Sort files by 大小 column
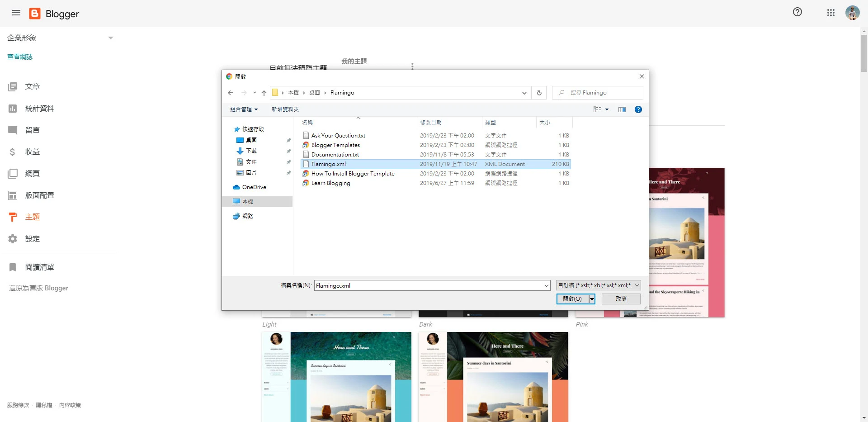Viewport: 868px width, 422px height. point(555,123)
